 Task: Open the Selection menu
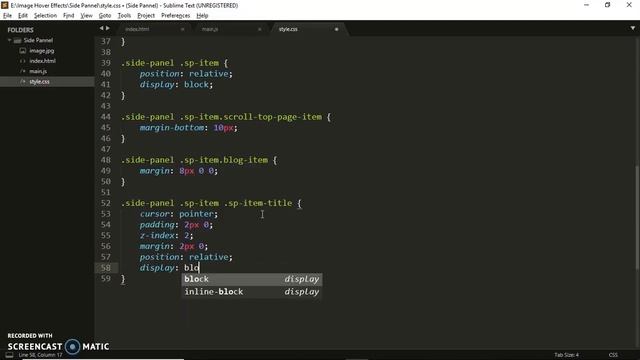45,16
